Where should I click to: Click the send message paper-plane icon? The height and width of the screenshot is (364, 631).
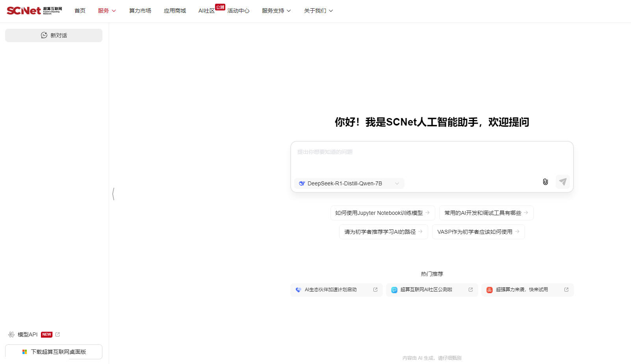point(563,182)
